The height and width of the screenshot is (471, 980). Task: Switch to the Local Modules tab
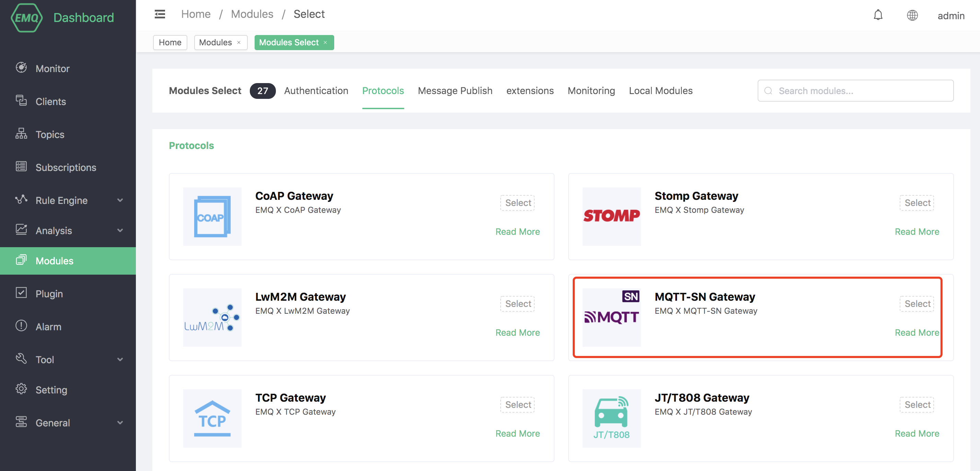coord(661,91)
